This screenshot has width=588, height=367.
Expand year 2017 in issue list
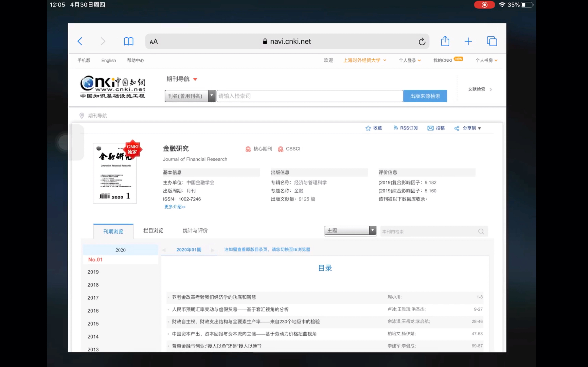[93, 298]
